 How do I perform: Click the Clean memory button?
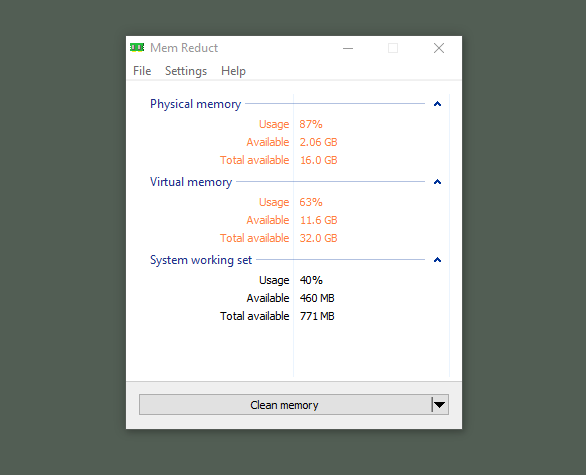(285, 405)
